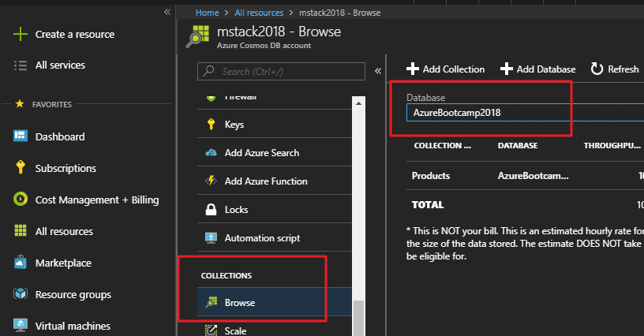
Task: Open Resource groups from favorites
Action: 73,294
